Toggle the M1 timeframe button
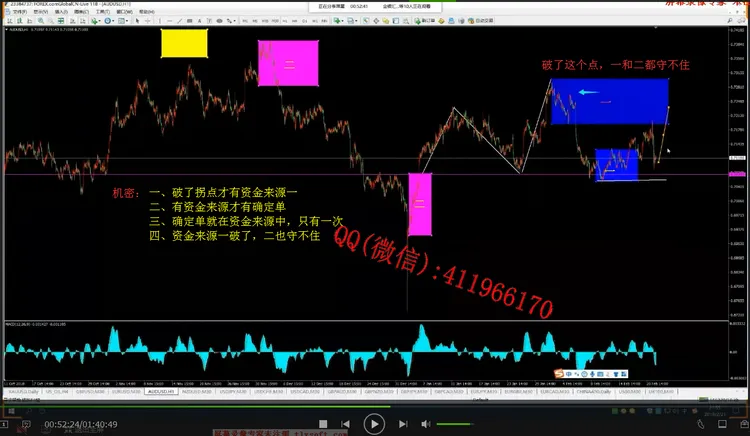Screen dimensions: 750x436 pos(245,21)
